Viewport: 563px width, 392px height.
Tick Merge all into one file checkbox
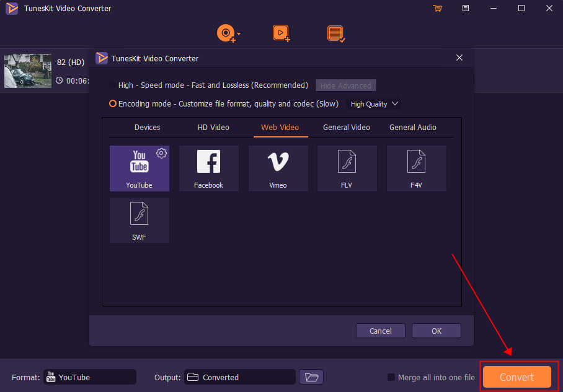coord(391,377)
